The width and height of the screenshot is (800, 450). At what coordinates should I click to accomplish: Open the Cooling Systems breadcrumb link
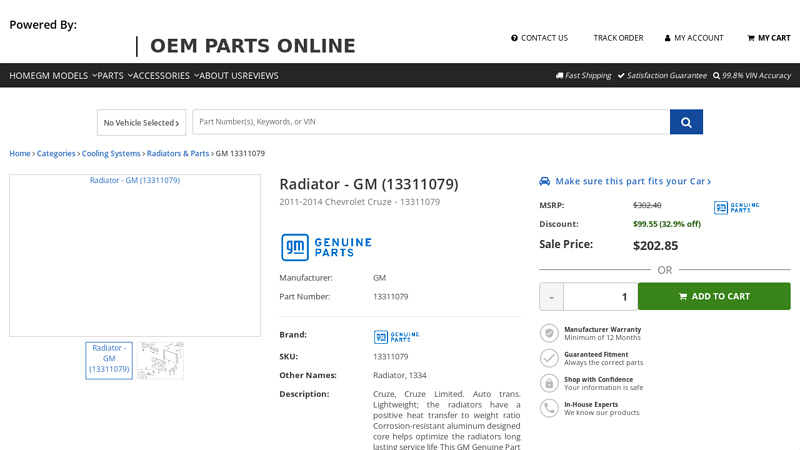click(x=111, y=154)
